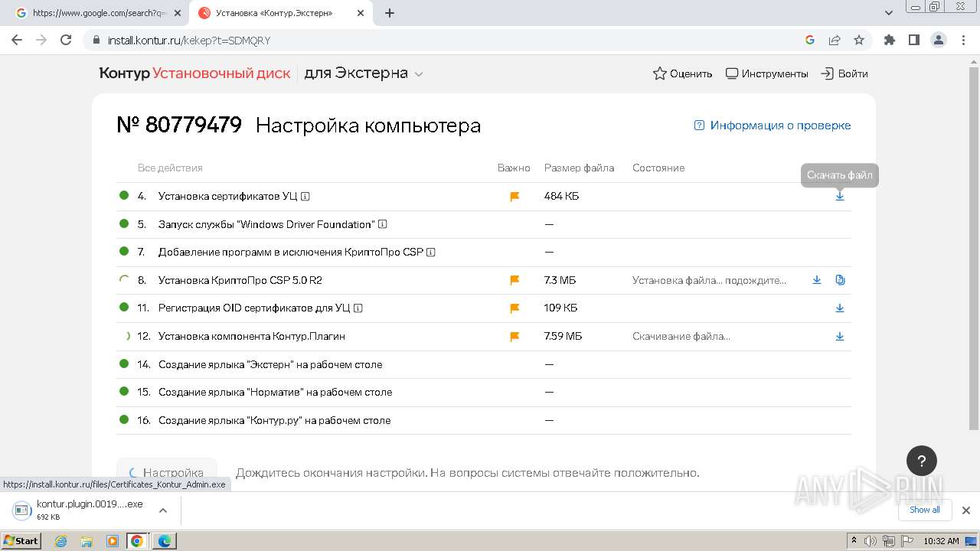This screenshot has height=551, width=980.
Task: Click Show all downloads
Action: click(x=925, y=510)
